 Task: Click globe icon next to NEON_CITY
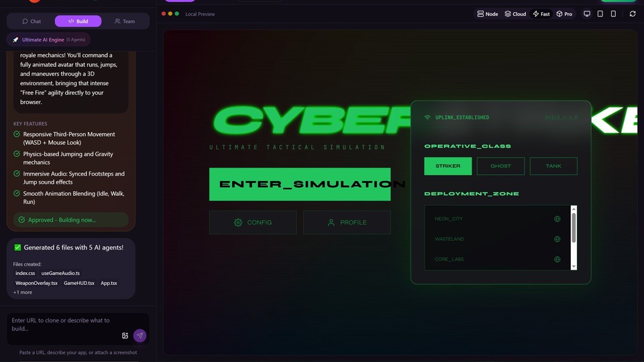click(x=557, y=219)
